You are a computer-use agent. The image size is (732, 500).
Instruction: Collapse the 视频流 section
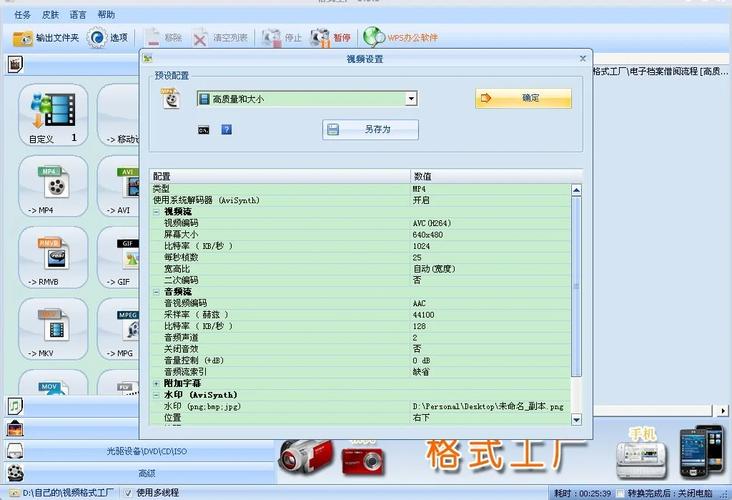(x=156, y=212)
